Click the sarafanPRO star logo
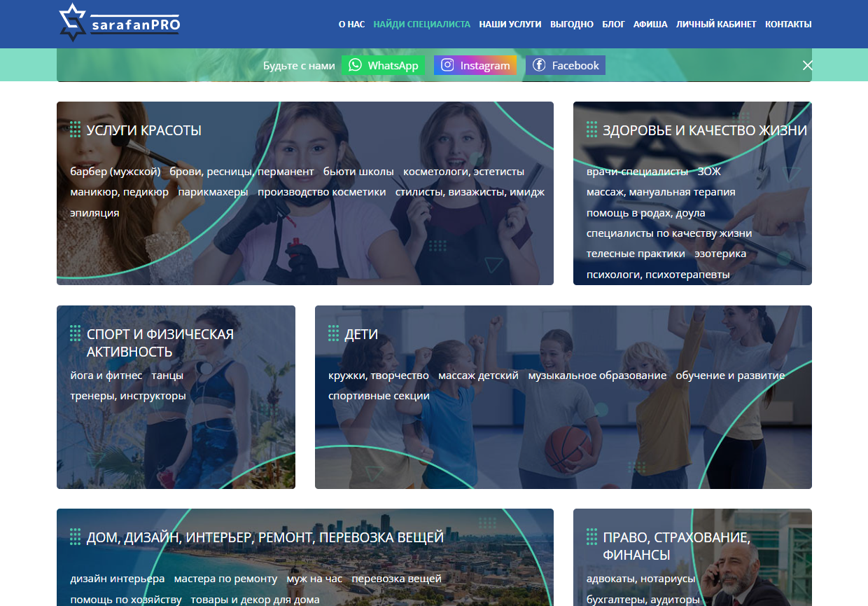This screenshot has width=868, height=606. point(71,22)
